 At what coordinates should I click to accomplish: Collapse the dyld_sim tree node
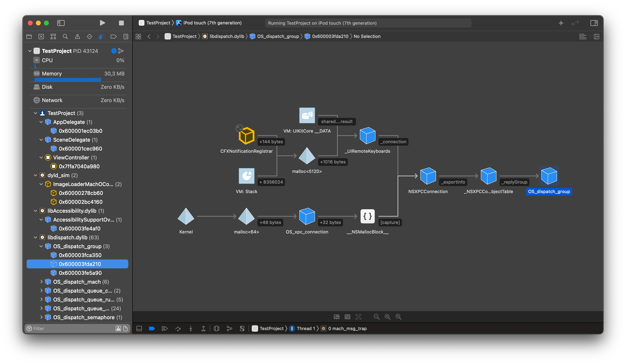[35, 175]
